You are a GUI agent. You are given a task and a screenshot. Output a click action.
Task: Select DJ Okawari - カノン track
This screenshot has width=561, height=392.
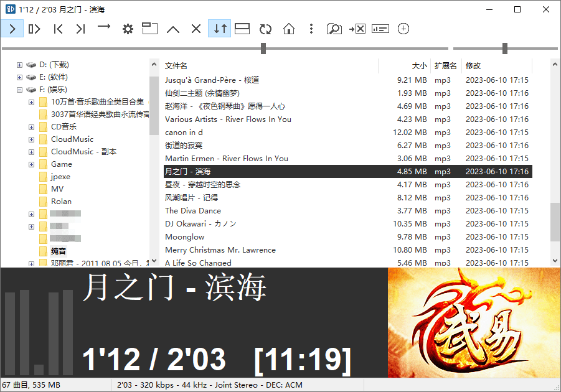click(348, 224)
